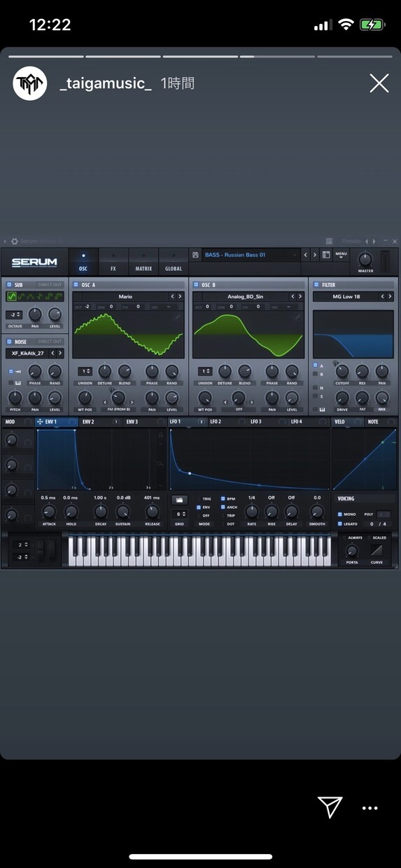Click next OSC B wavetable arrow

click(x=300, y=297)
